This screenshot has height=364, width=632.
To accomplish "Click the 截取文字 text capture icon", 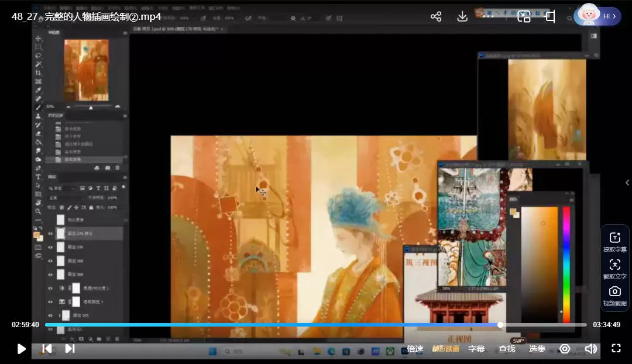I will click(x=614, y=265).
